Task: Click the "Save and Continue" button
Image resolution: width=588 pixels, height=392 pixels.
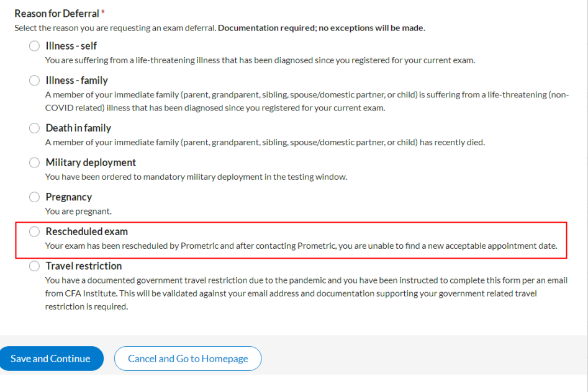Action: (51, 359)
